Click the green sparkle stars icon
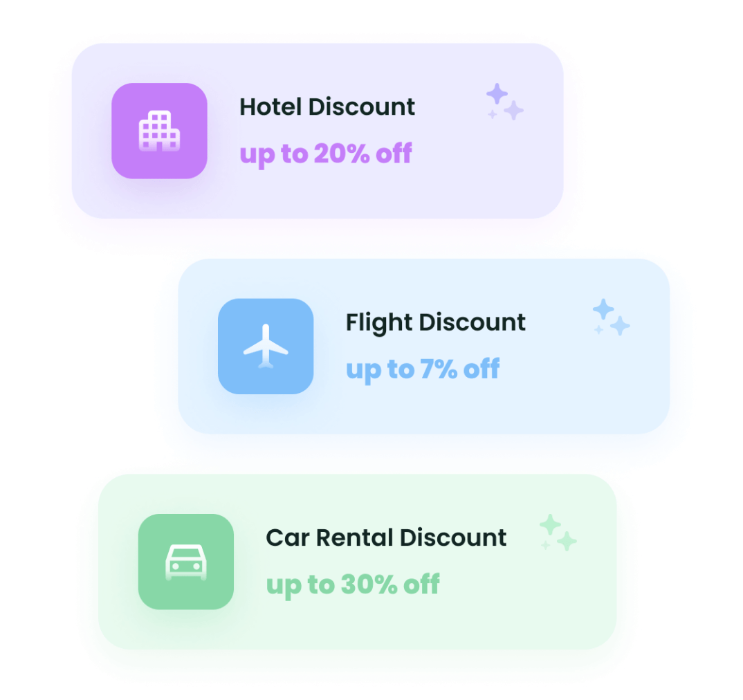743x700 pixels. click(x=558, y=532)
